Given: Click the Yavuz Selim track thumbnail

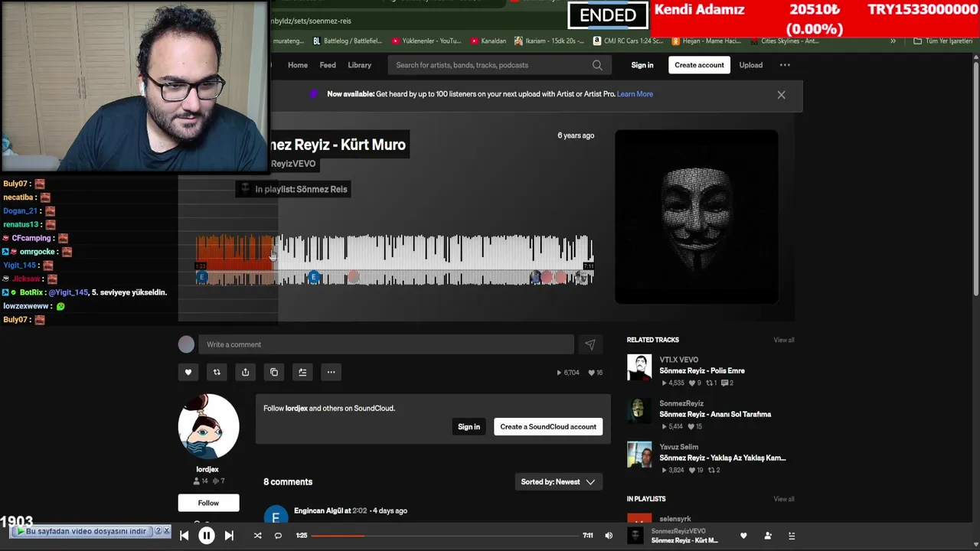Looking at the screenshot, I should 639,455.
